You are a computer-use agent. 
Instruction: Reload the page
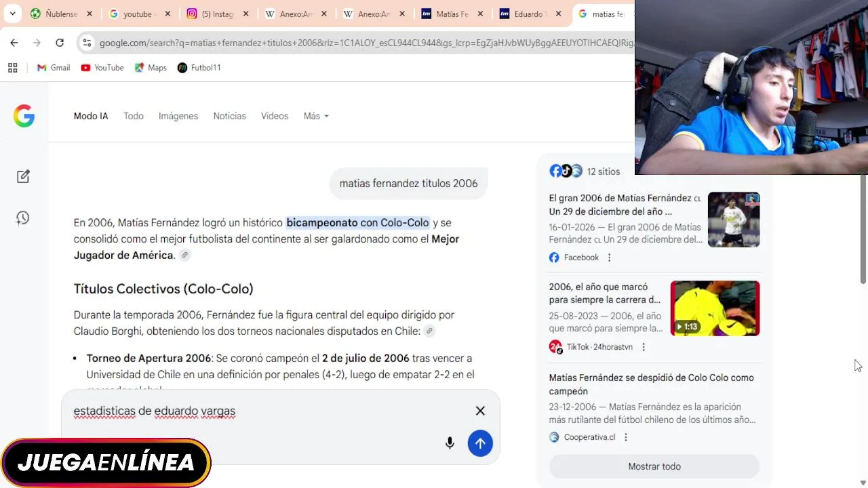point(60,43)
